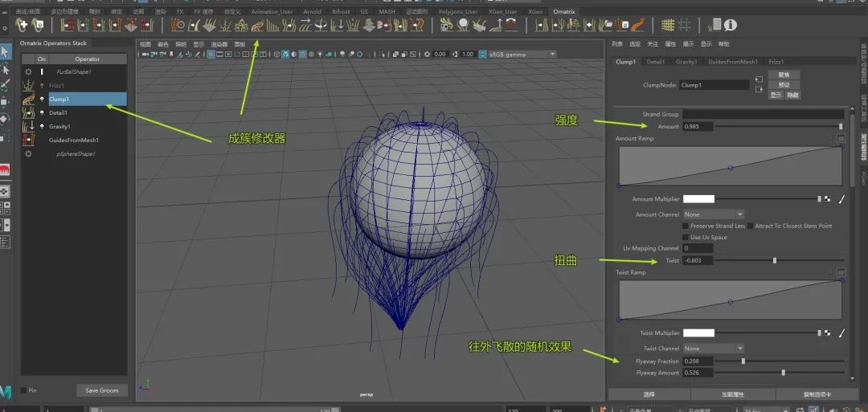868x412 pixels.
Task: Click the info icon on Ornatrix shelf
Action: tap(731, 26)
